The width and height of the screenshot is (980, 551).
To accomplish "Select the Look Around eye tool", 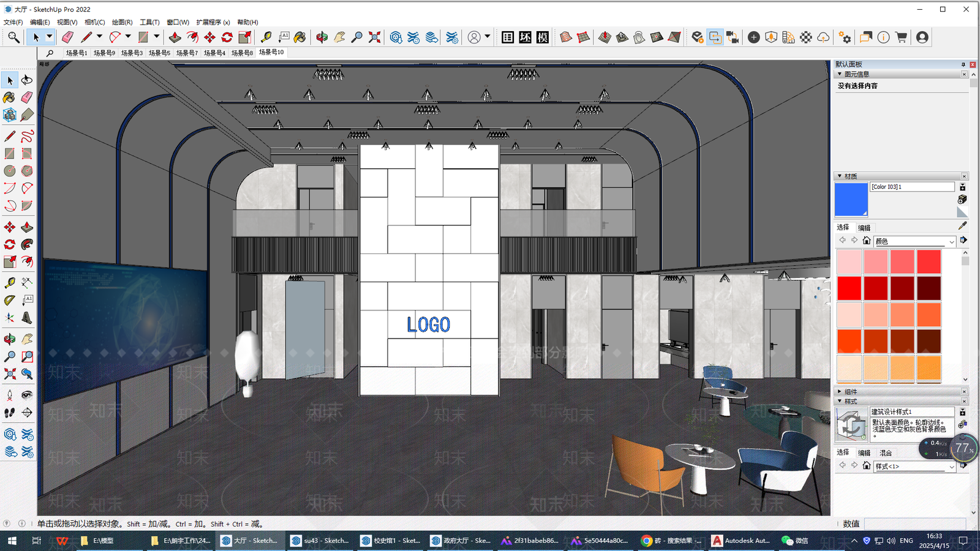I will click(x=27, y=395).
